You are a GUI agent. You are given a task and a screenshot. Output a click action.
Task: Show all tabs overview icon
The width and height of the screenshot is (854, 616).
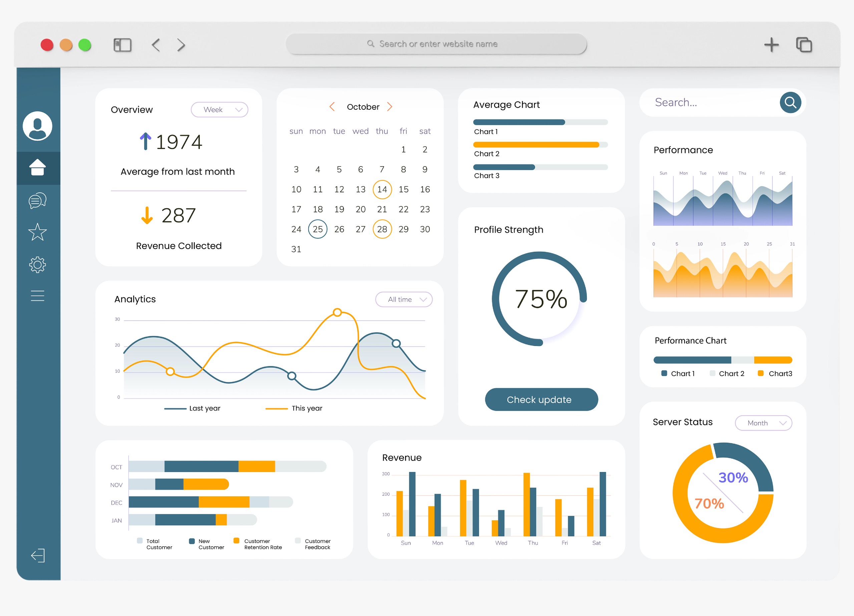tap(804, 45)
